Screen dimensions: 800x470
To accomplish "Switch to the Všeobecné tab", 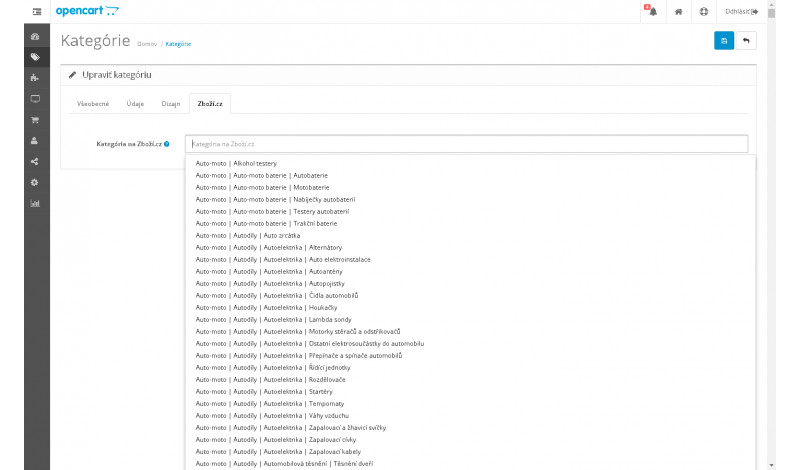I will click(93, 104).
